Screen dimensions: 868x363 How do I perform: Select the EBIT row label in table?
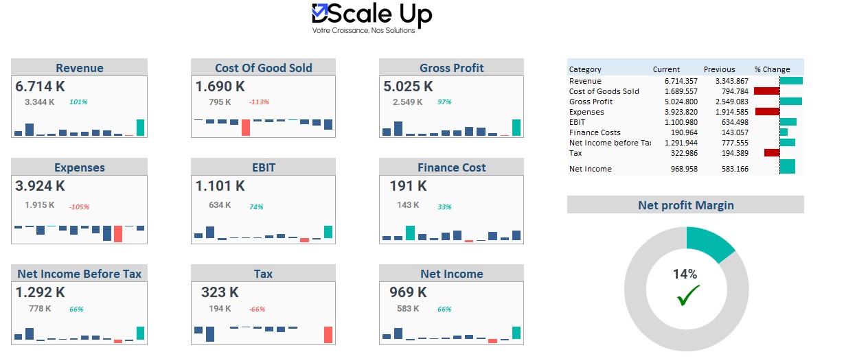pyautogui.click(x=578, y=122)
